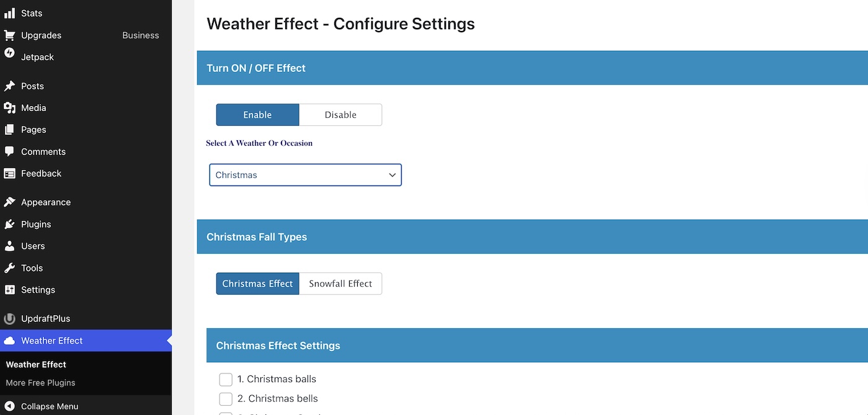868x415 pixels.
Task: Open the Plugins page
Action: pos(34,224)
